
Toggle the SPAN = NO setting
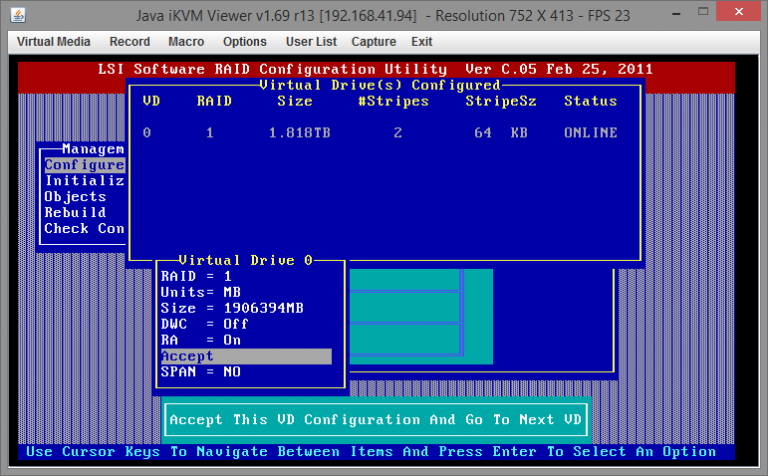point(200,372)
